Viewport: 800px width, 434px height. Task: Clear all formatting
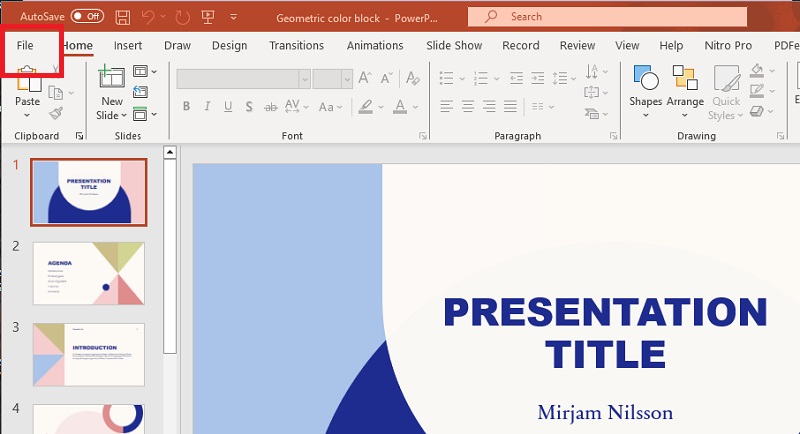[412, 78]
